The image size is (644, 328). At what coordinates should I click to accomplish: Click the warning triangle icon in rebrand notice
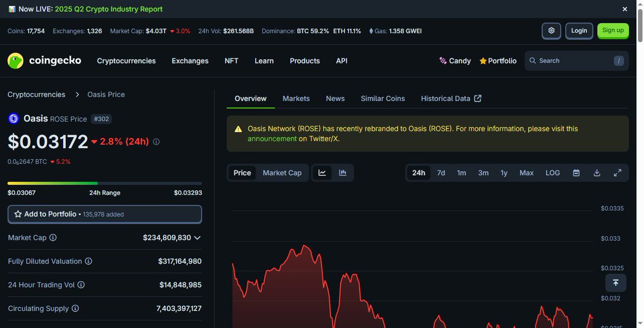(238, 129)
